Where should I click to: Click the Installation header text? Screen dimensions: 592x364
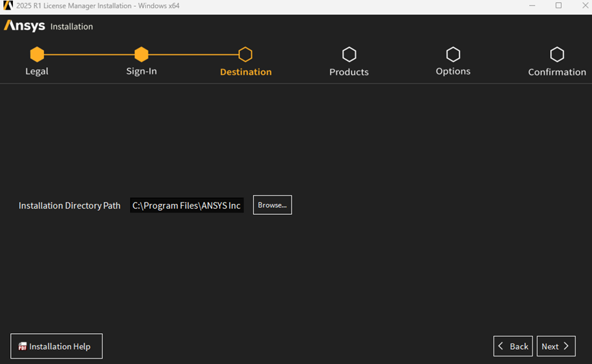click(71, 27)
